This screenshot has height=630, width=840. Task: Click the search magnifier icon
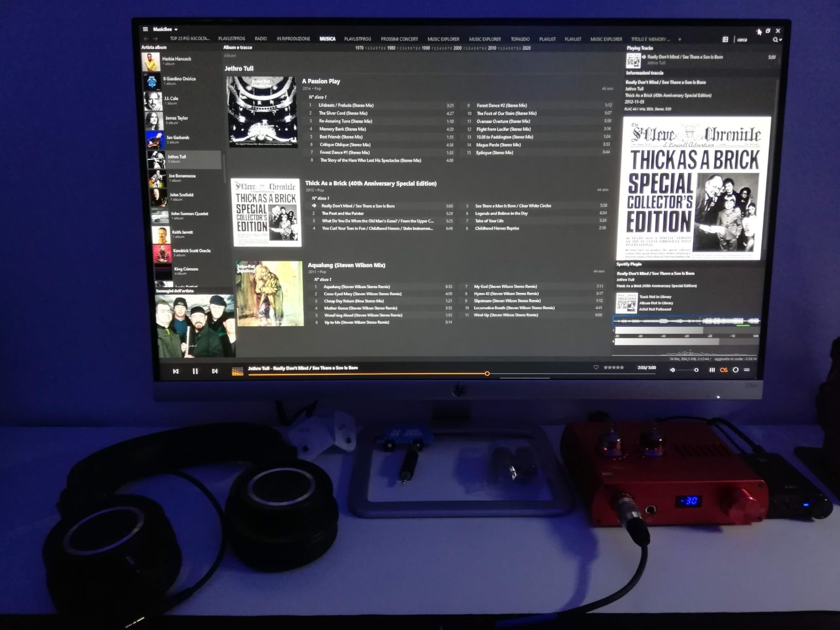pyautogui.click(x=775, y=40)
